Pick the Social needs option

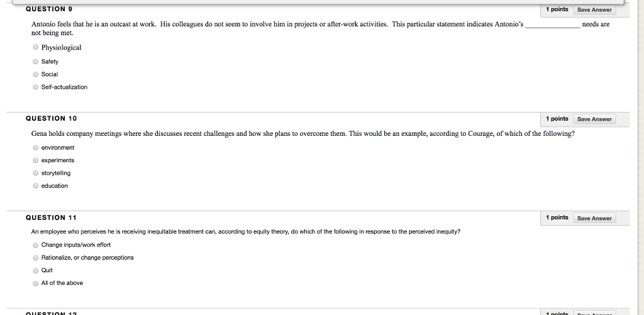35,74
